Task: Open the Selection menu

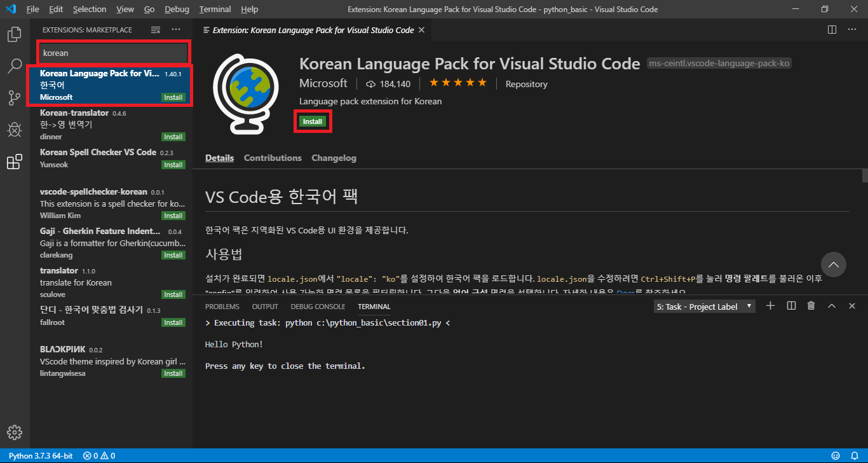Action: pos(90,10)
